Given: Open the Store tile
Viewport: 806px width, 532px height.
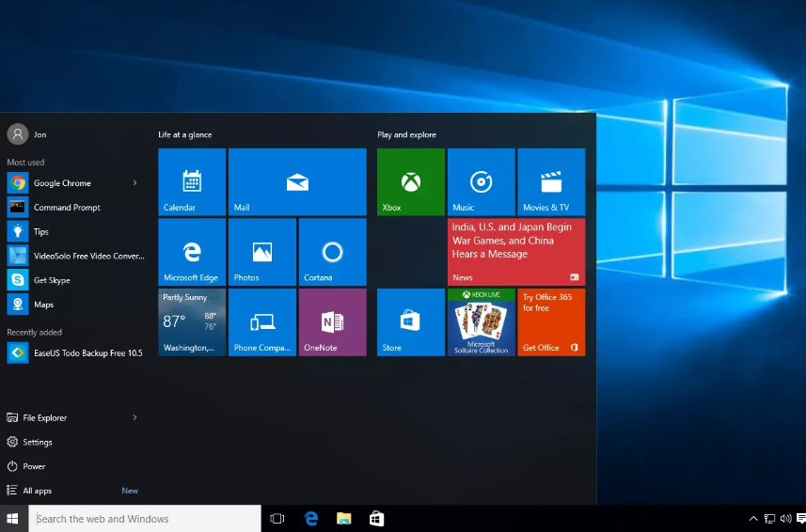Looking at the screenshot, I should pyautogui.click(x=411, y=322).
